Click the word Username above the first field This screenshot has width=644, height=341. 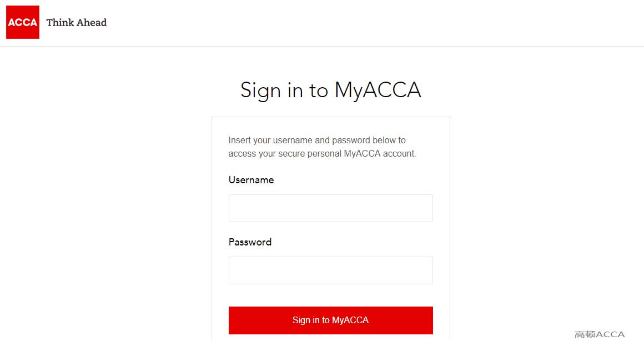pos(251,180)
